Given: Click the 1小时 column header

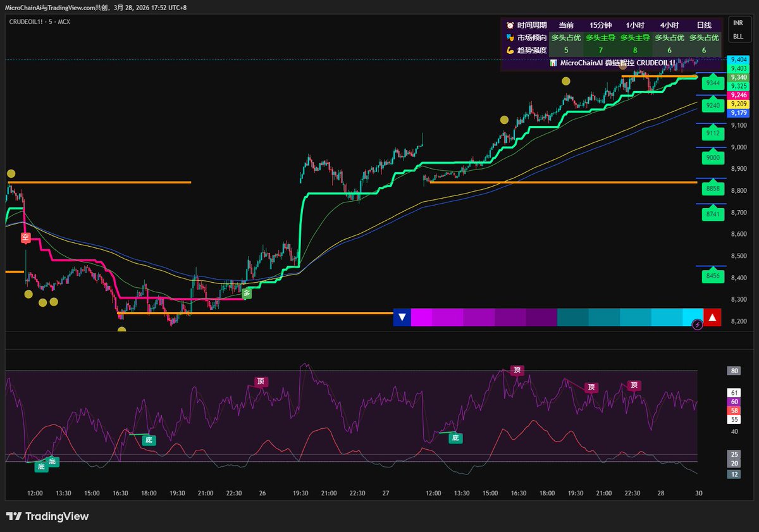Looking at the screenshot, I should tap(635, 25).
